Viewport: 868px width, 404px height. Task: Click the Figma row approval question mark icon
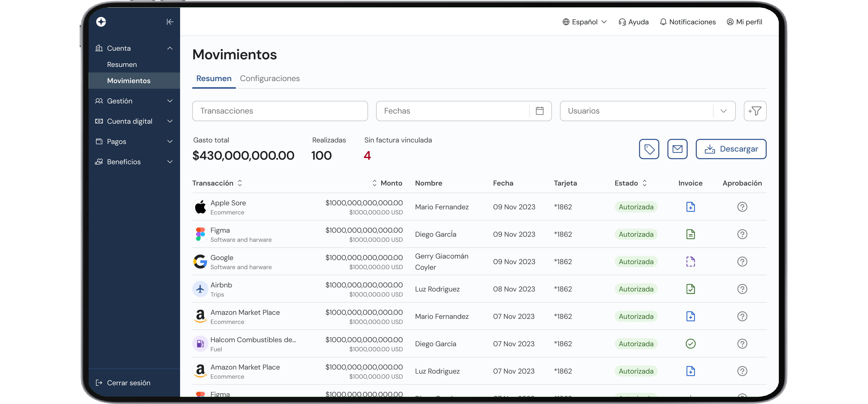click(742, 234)
